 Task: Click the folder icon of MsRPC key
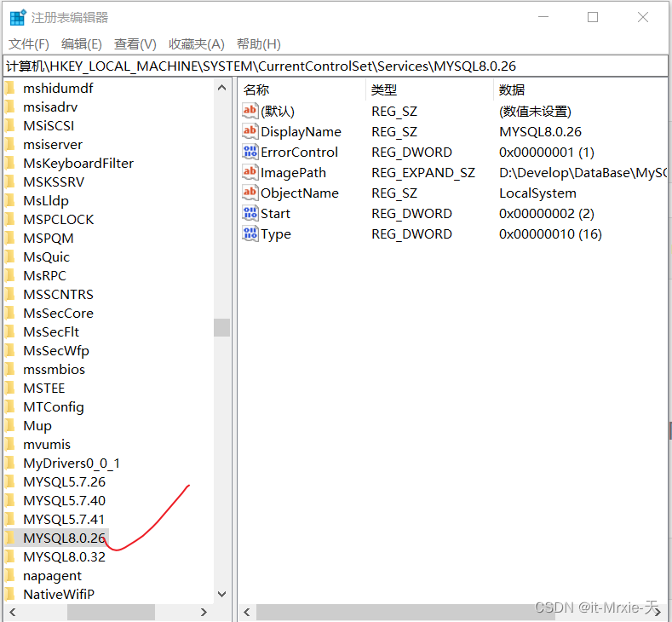[x=10, y=275]
